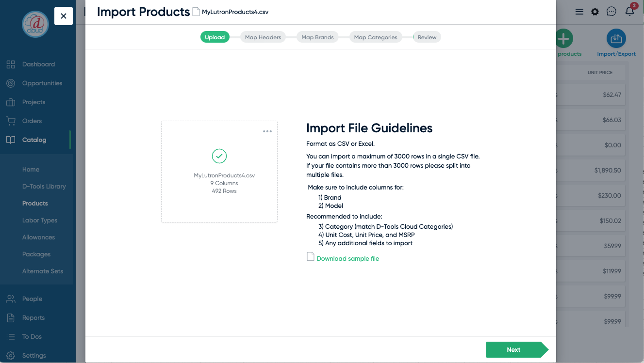644x363 pixels.
Task: Close the Import Products dialog with X
Action: [64, 16]
